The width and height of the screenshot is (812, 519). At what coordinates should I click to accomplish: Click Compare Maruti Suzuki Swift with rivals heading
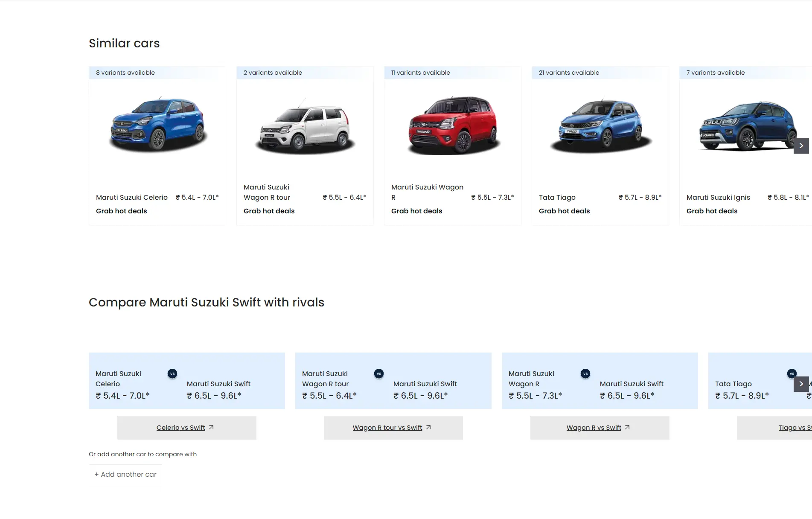pos(207,302)
